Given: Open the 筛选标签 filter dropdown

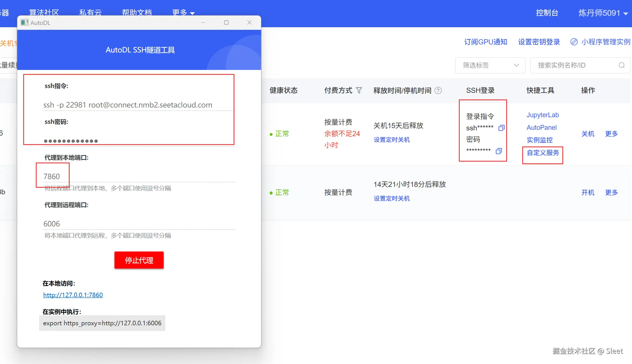Looking at the screenshot, I should pyautogui.click(x=490, y=65).
